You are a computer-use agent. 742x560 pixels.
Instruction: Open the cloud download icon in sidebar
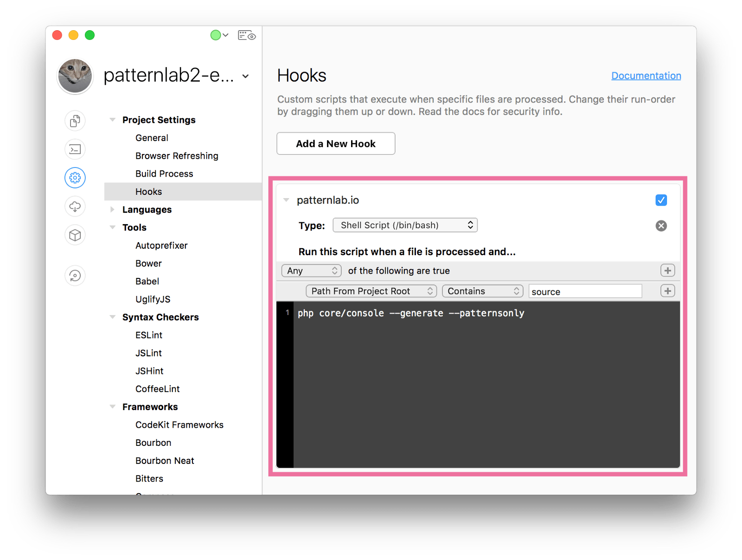click(75, 206)
